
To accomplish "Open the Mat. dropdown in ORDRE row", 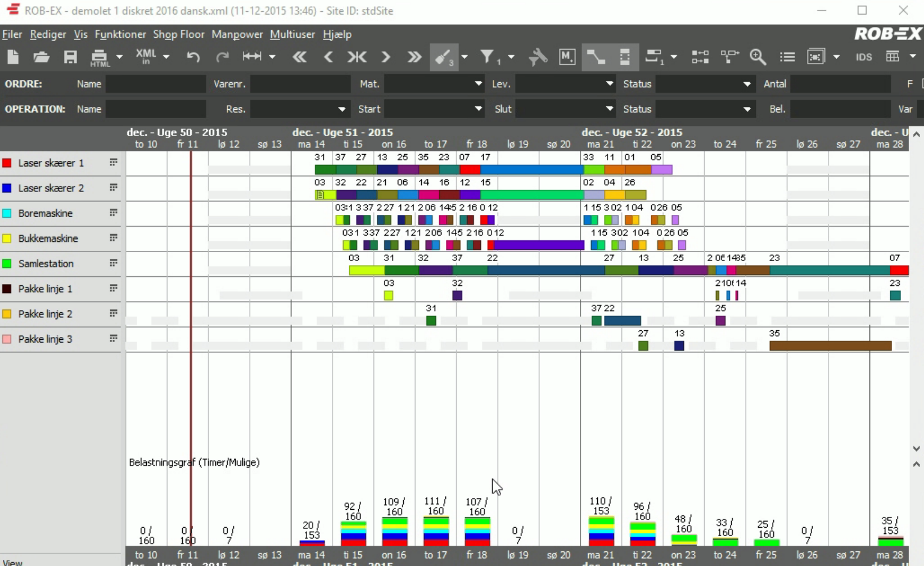I will click(x=478, y=84).
